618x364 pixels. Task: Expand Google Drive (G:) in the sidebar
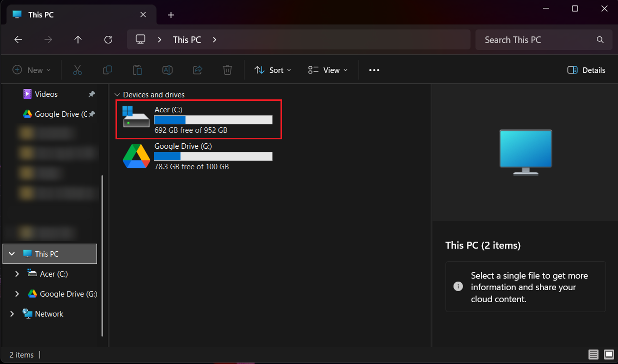pos(17,294)
